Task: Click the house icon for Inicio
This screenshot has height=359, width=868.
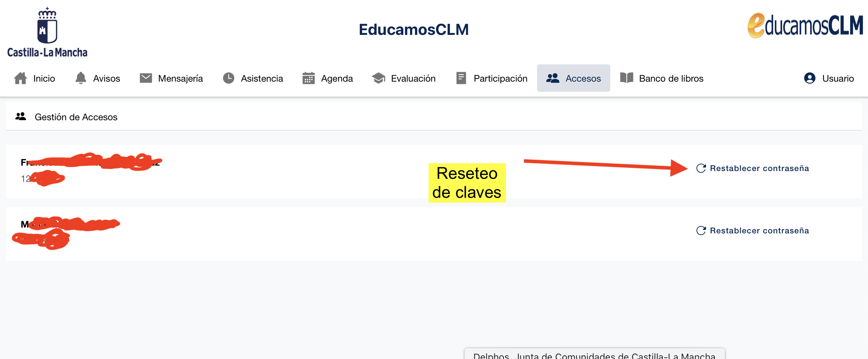Action: coord(20,78)
